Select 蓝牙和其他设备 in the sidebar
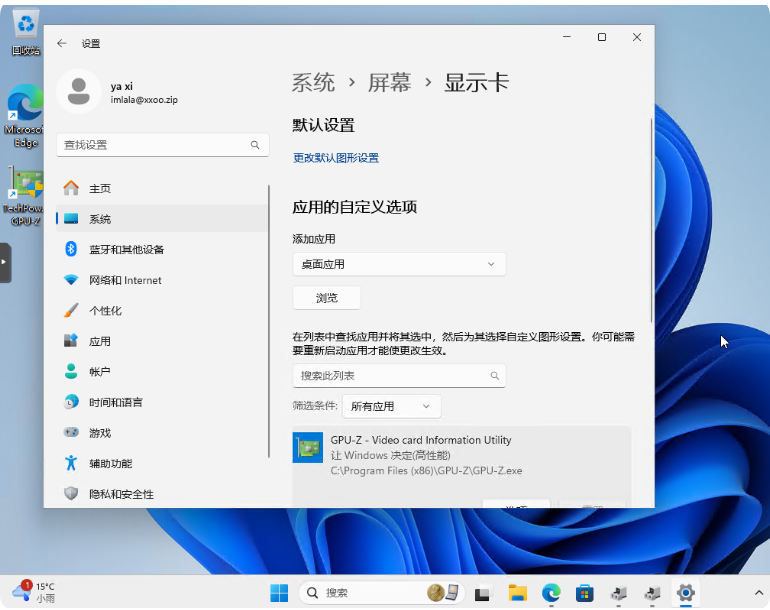The image size is (770, 610). click(162, 249)
